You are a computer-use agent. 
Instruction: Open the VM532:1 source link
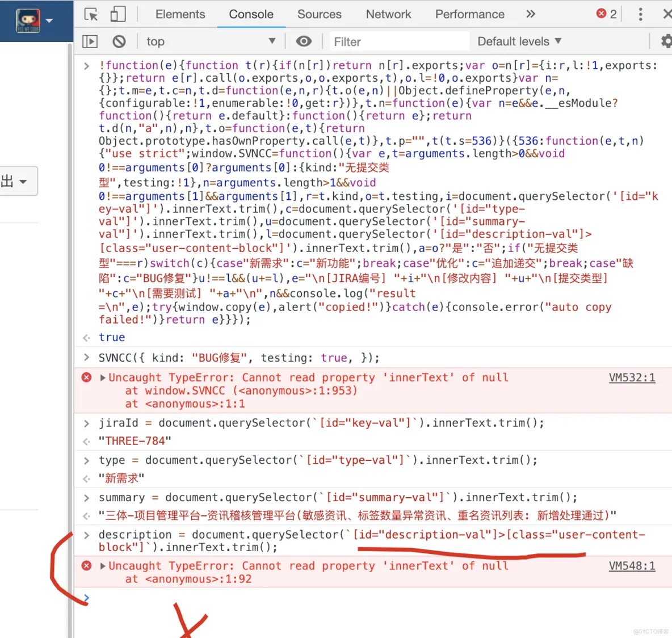(x=632, y=377)
